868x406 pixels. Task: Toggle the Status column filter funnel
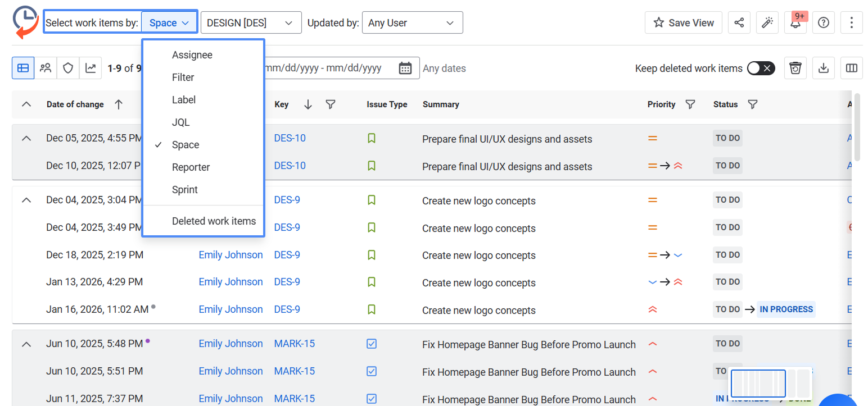753,104
